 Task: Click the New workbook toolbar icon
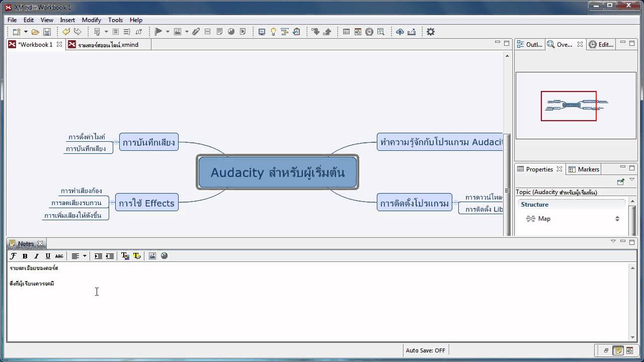pyautogui.click(x=17, y=32)
